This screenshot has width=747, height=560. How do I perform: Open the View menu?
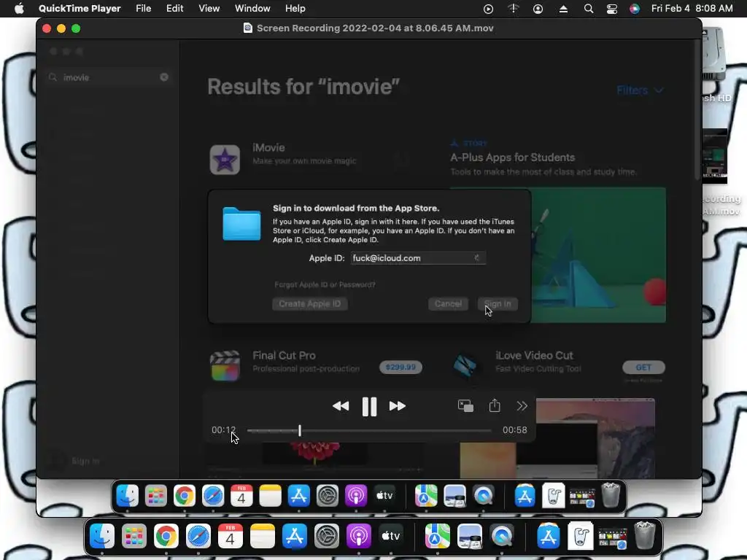point(209,9)
